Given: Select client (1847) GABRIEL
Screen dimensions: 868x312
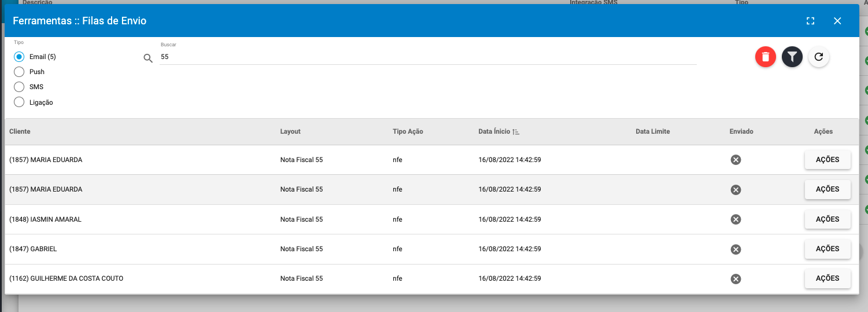Looking at the screenshot, I should [33, 249].
